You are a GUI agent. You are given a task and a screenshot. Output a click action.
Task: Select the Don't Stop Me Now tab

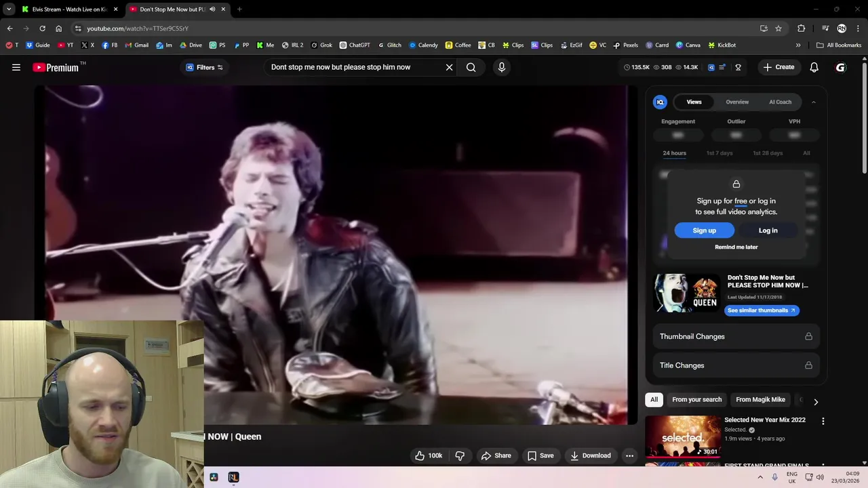coord(173,9)
